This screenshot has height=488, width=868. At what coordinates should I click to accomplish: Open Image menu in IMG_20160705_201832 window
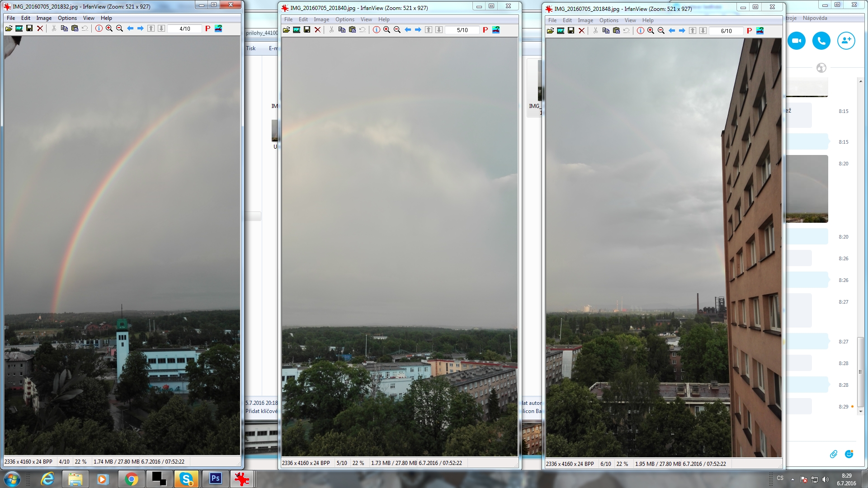coord(44,18)
